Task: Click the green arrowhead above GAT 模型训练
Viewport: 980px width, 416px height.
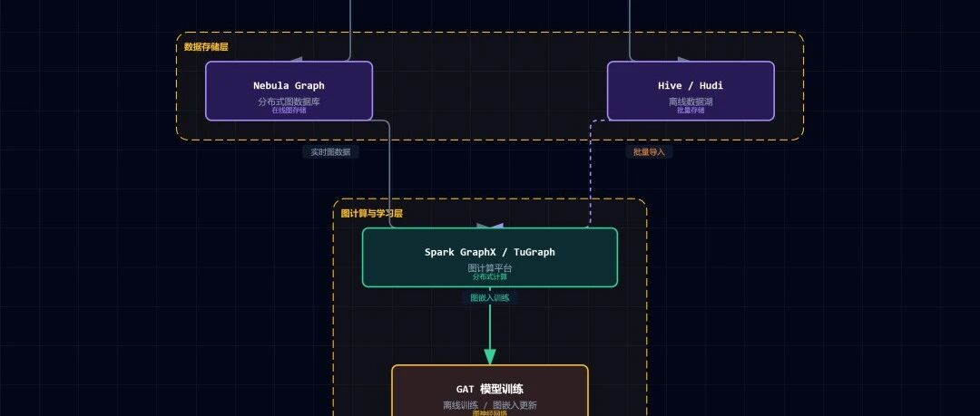Action: (490, 357)
